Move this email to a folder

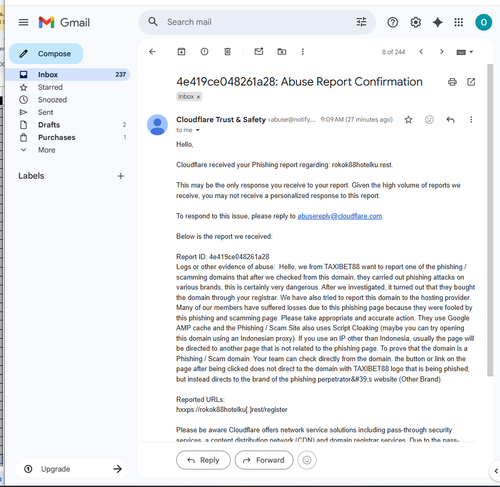pos(282,52)
